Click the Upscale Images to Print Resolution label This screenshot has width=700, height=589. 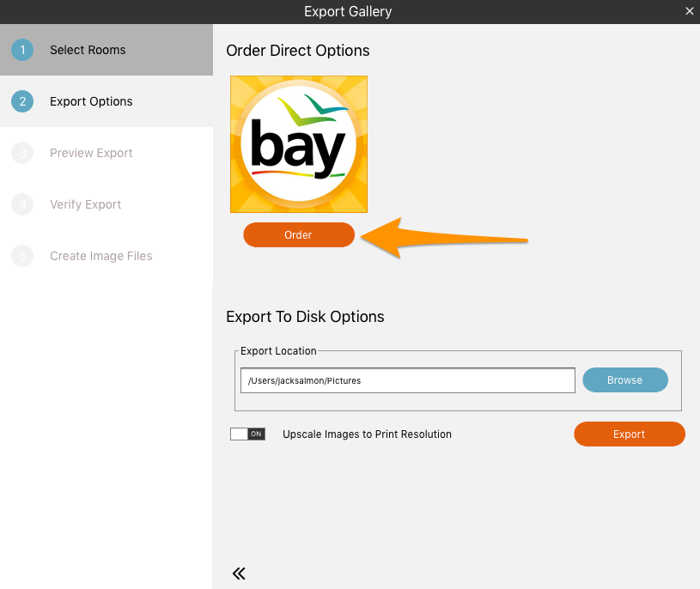(367, 434)
